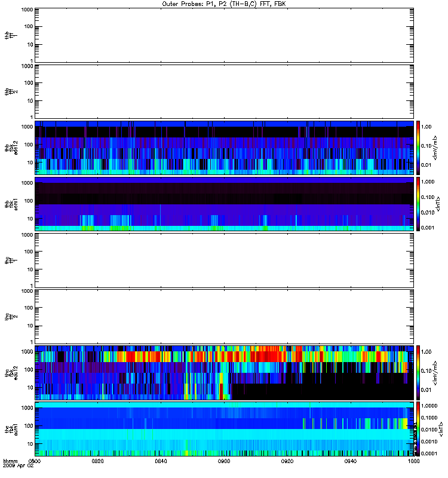Click '0.01' on the thc edc12 color bar
Image resolution: width=448 pixels, height=478 pixels.
click(426, 390)
